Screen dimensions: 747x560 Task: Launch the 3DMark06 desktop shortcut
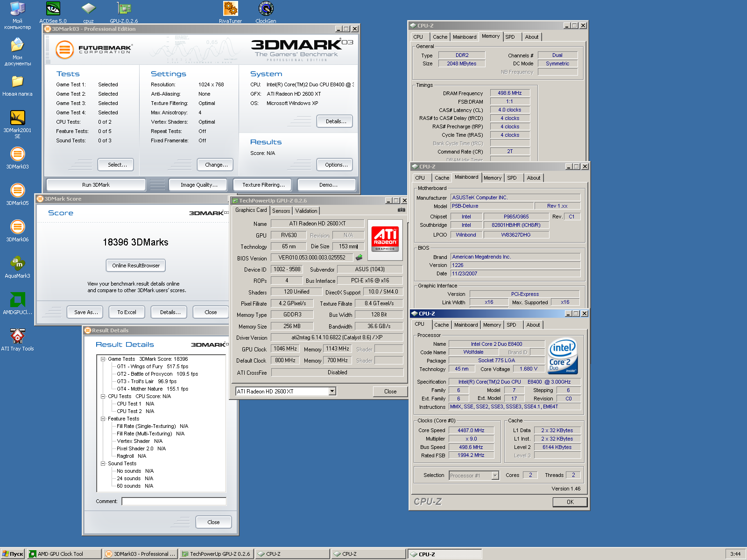point(17,231)
